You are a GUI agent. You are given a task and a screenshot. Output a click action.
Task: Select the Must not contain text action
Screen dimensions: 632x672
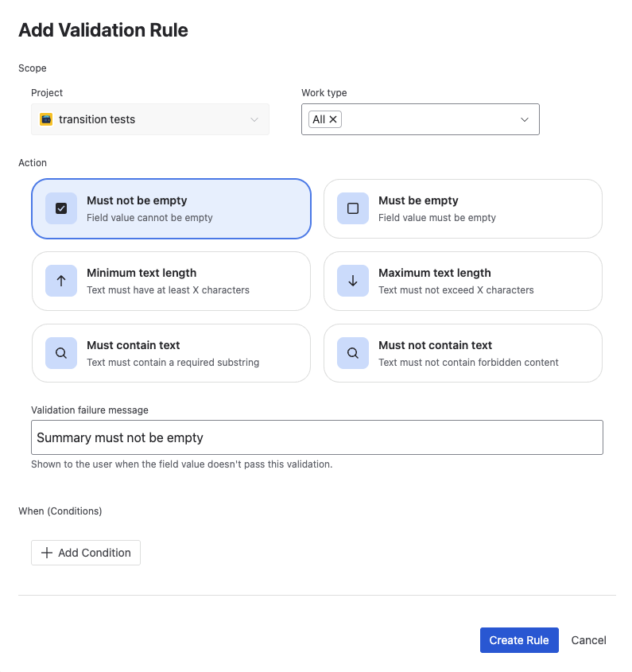pyautogui.click(x=463, y=353)
